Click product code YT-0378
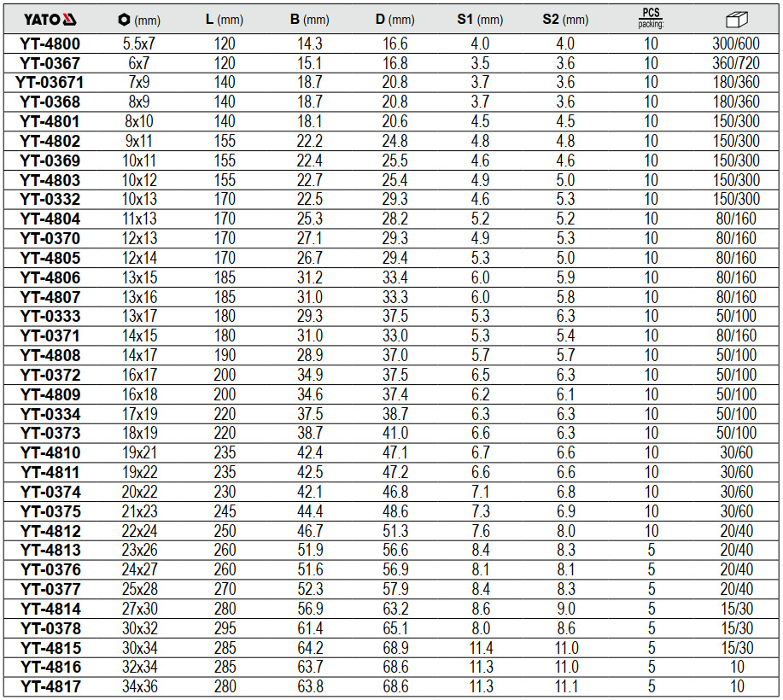The height and width of the screenshot is (700, 783). click(50, 628)
